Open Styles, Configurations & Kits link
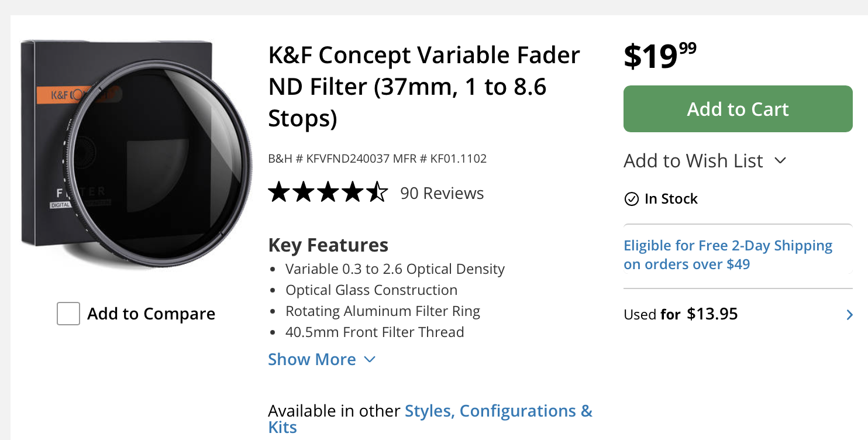This screenshot has width=868, height=440. pyautogui.click(x=430, y=418)
